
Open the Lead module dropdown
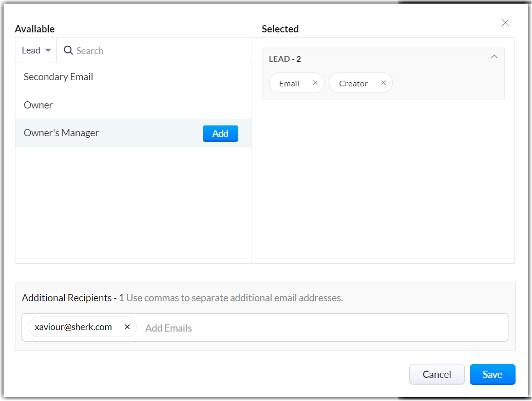click(x=36, y=50)
